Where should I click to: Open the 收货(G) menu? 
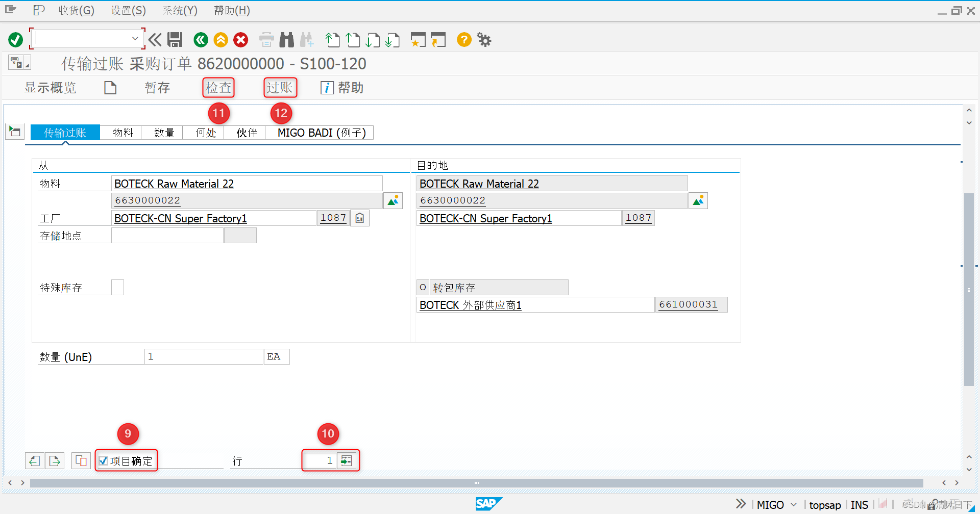pyautogui.click(x=76, y=10)
